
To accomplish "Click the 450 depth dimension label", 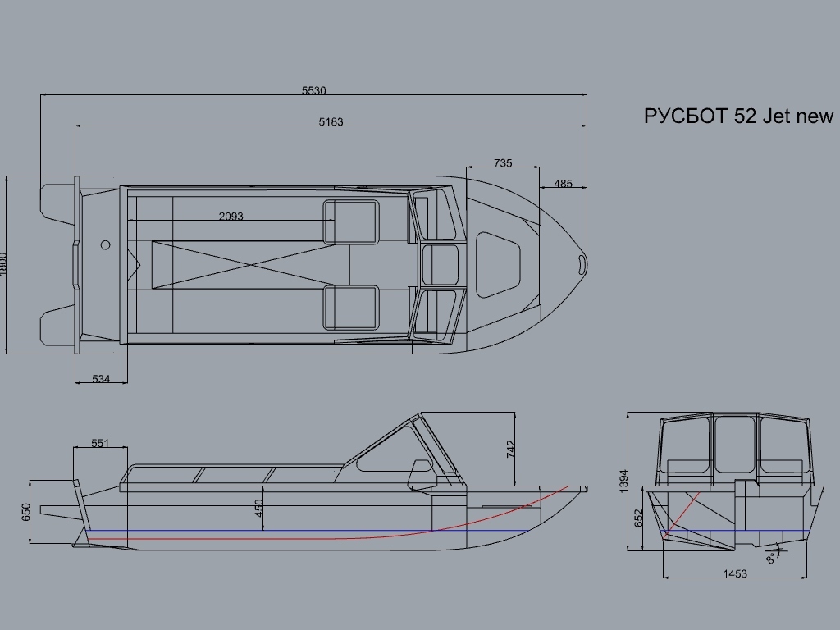I will pyautogui.click(x=258, y=508).
